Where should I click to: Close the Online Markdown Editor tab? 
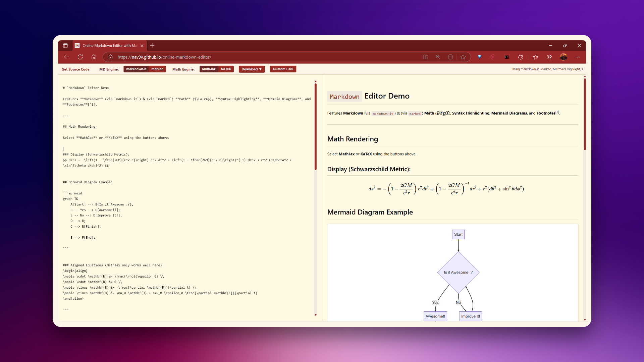coord(142,46)
